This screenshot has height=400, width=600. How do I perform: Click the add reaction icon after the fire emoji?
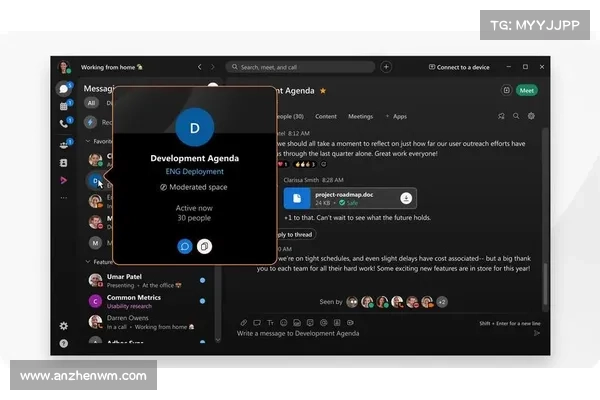click(323, 164)
